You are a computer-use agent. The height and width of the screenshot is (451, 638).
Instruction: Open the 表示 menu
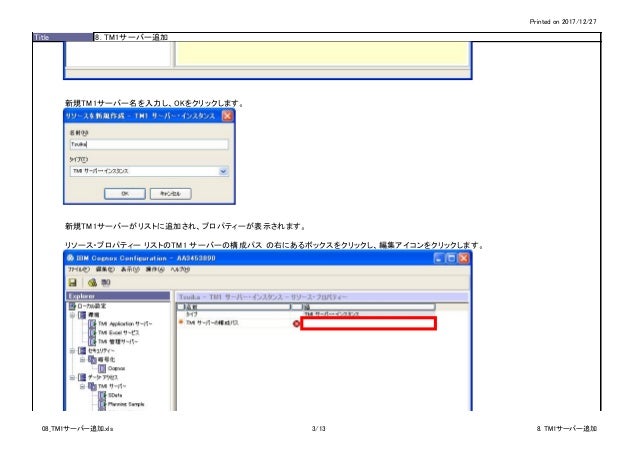[x=130, y=269]
